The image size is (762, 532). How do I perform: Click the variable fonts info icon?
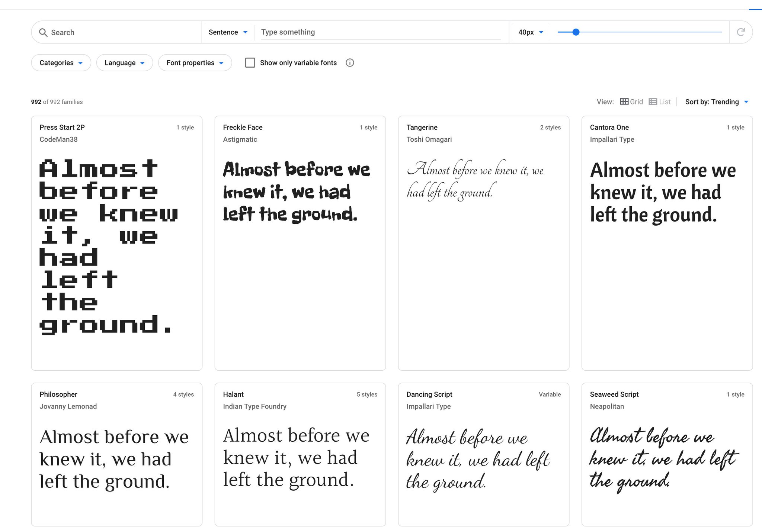349,63
